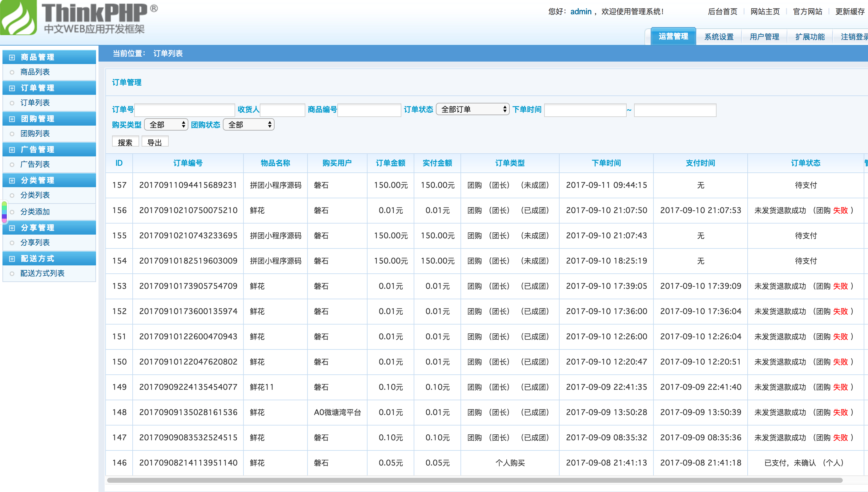Click plus icon beside 订单管理
The image size is (868, 492).
(12, 88)
